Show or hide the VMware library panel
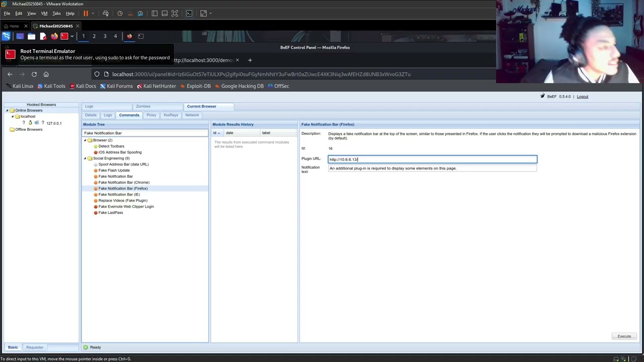 [154, 14]
